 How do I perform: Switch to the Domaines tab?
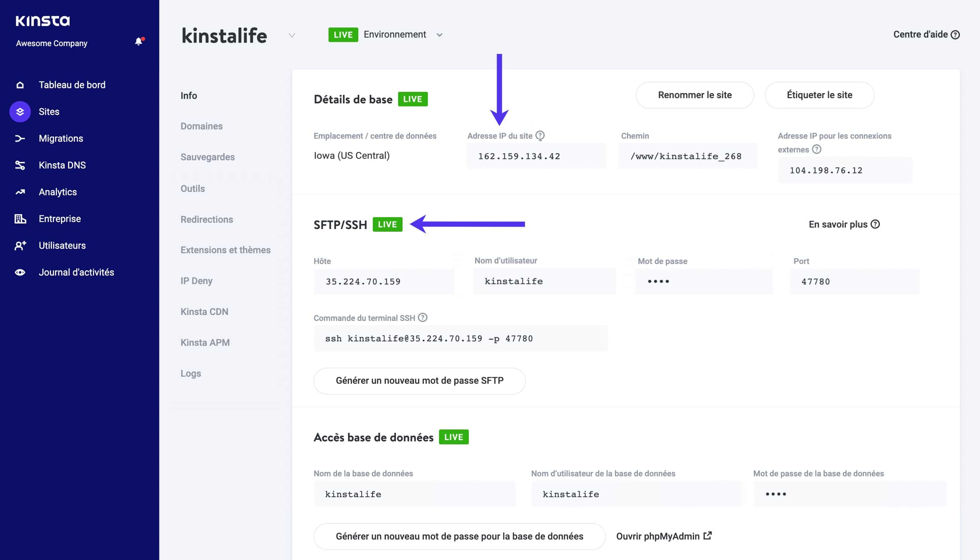(201, 126)
